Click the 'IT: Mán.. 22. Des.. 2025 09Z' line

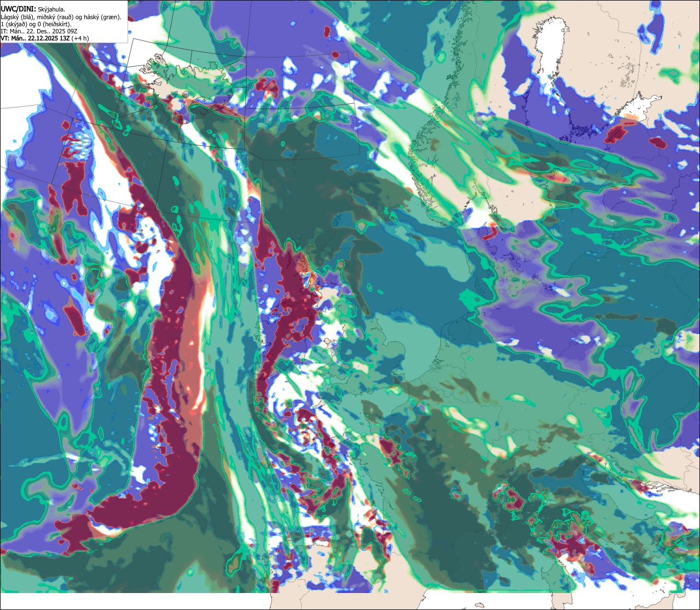[39, 31]
